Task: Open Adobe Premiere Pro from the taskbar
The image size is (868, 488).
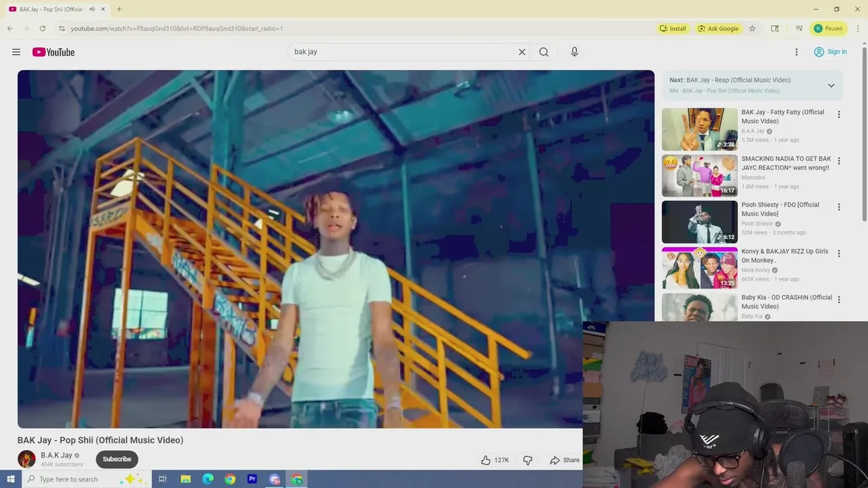Action: coord(252,479)
